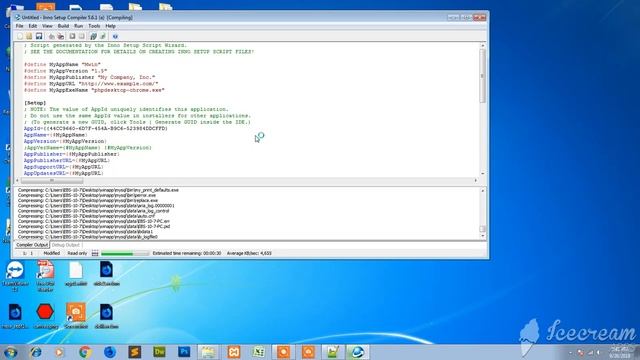Image resolution: width=640 pixels, height=360 pixels.
Task: Click the #define MyAppPublisher line
Action: pos(89,77)
